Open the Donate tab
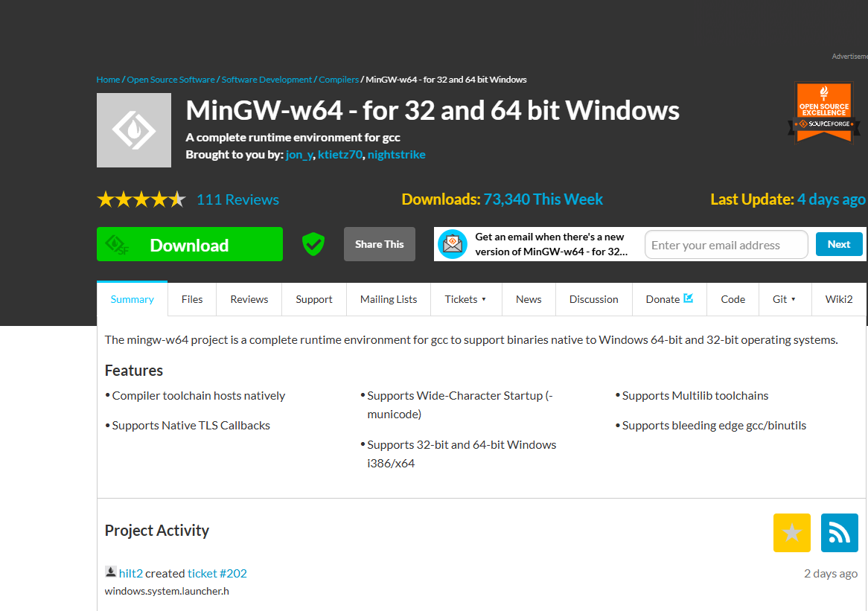The height and width of the screenshot is (611, 868). (669, 299)
